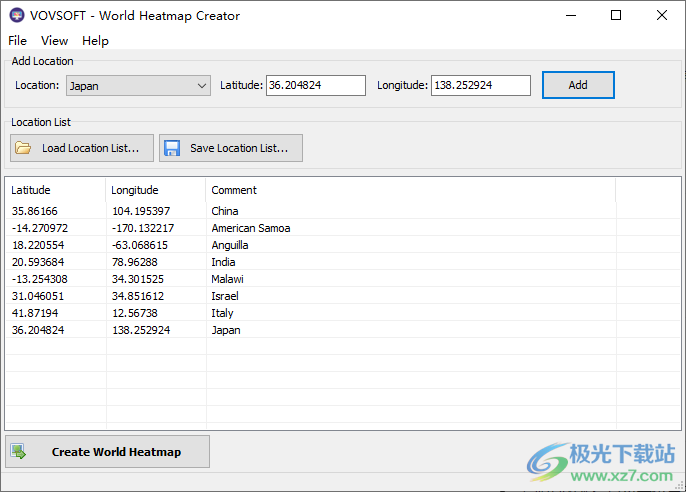Screen dimensions: 686x492
Task: Maximize the World Heatmap Creator window
Action: pos(616,15)
